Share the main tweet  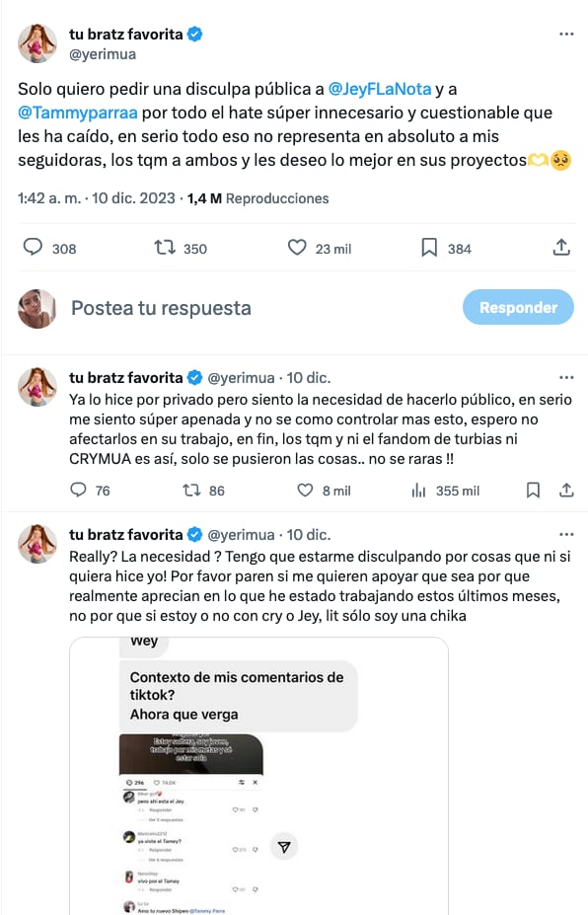tap(561, 248)
